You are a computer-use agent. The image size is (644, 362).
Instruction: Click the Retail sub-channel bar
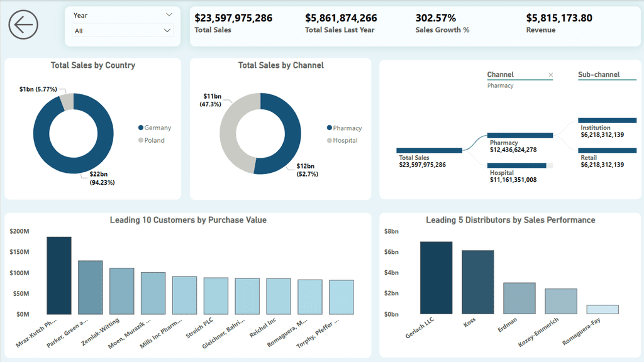point(607,151)
